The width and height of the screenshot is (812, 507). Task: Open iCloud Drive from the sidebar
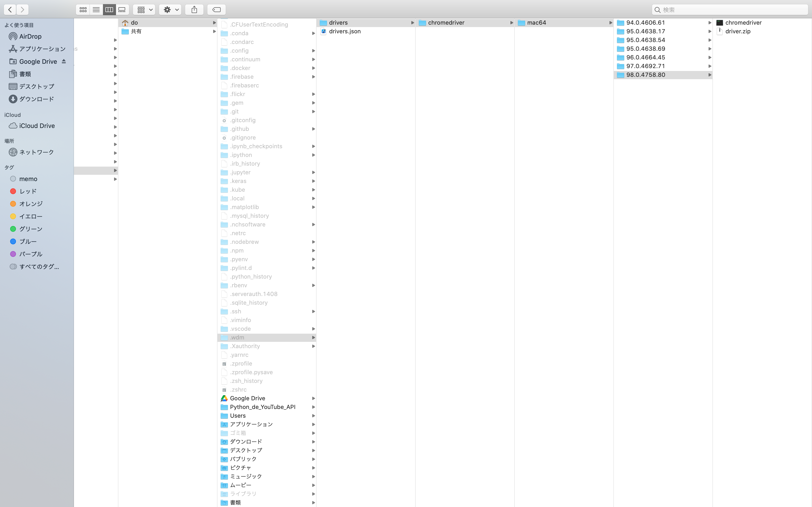[x=36, y=126]
